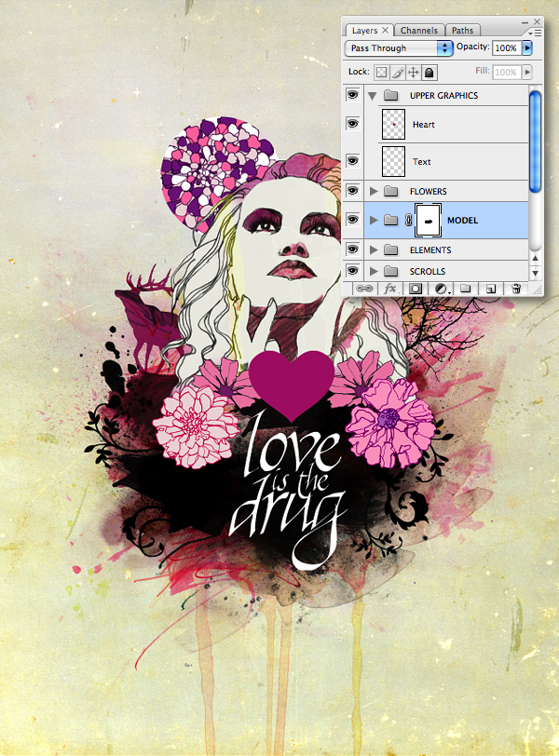
Task: Select the Heart layer thumbnail
Action: tap(393, 124)
